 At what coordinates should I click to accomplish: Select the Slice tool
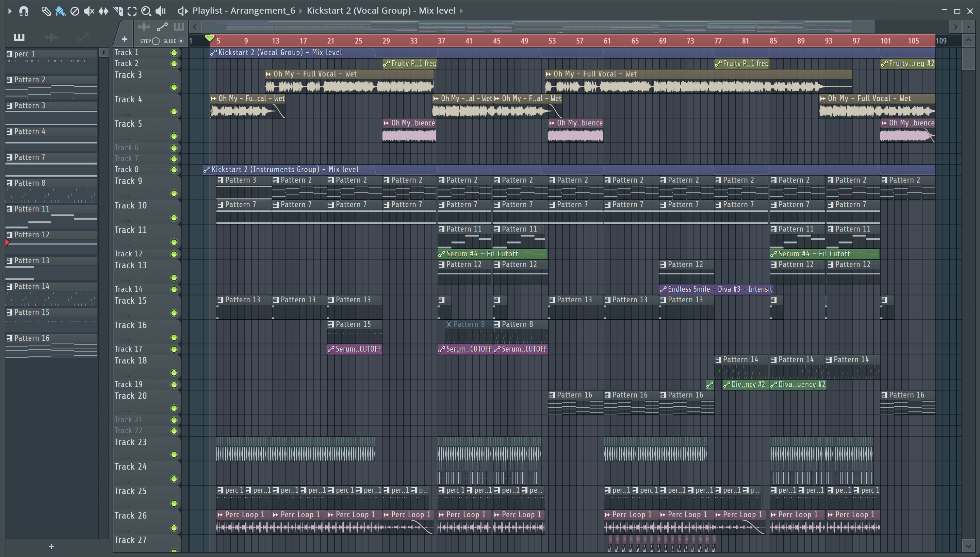(118, 11)
